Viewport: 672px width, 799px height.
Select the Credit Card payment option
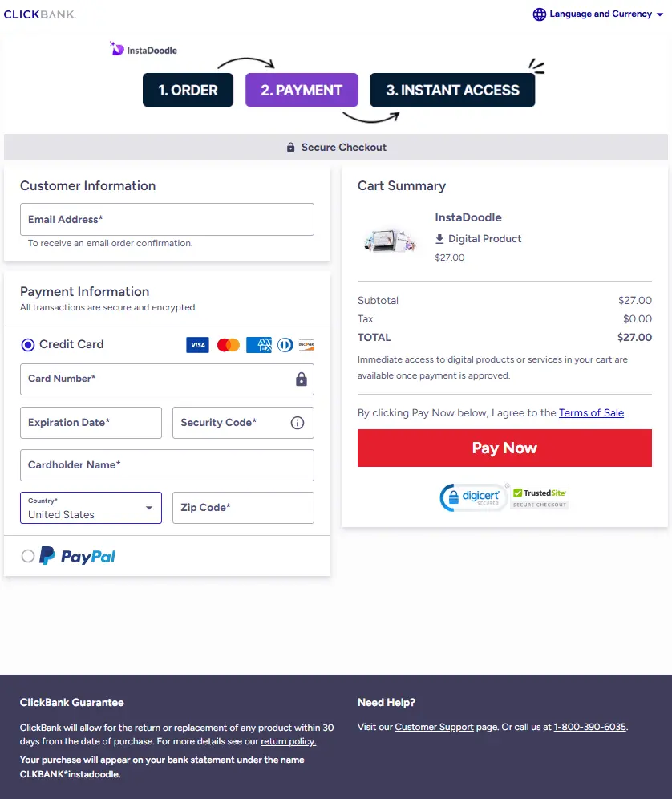(x=28, y=344)
